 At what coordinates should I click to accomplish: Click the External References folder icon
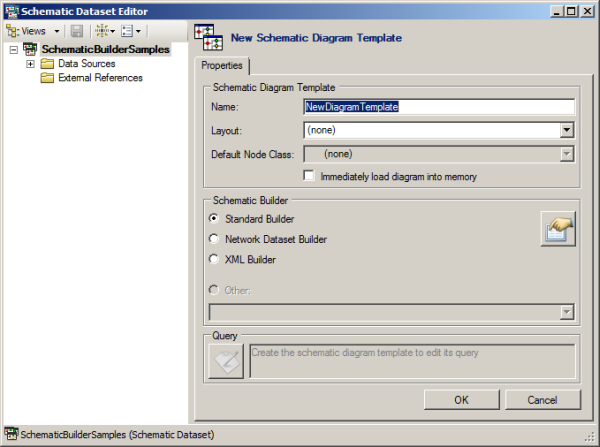tap(47, 78)
